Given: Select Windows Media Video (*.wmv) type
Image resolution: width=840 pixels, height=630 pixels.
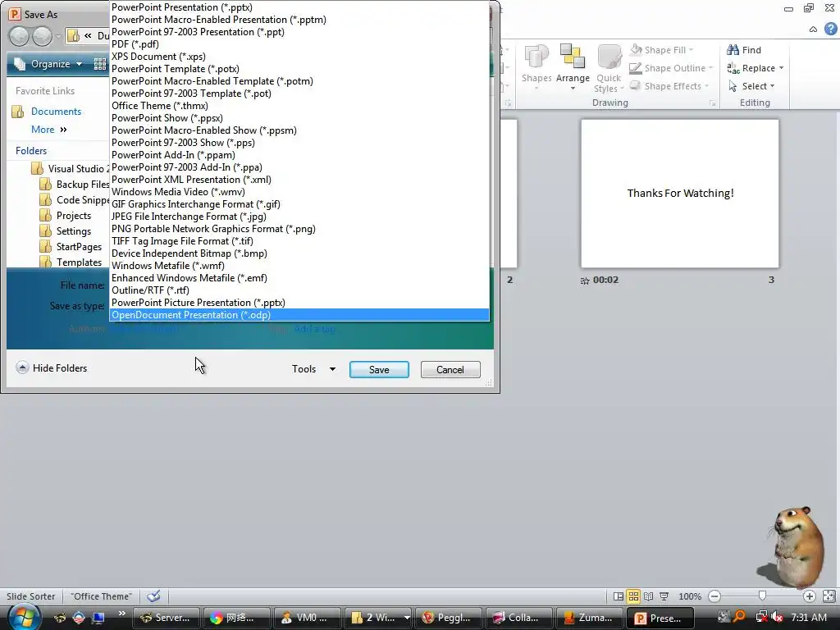Looking at the screenshot, I should click(299, 192).
